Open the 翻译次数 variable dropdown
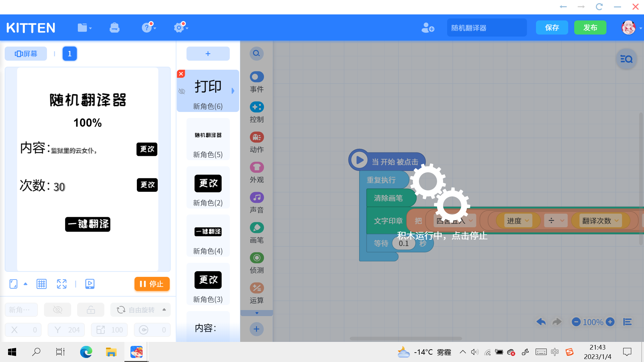The width and height of the screenshot is (644, 362). [x=600, y=221]
